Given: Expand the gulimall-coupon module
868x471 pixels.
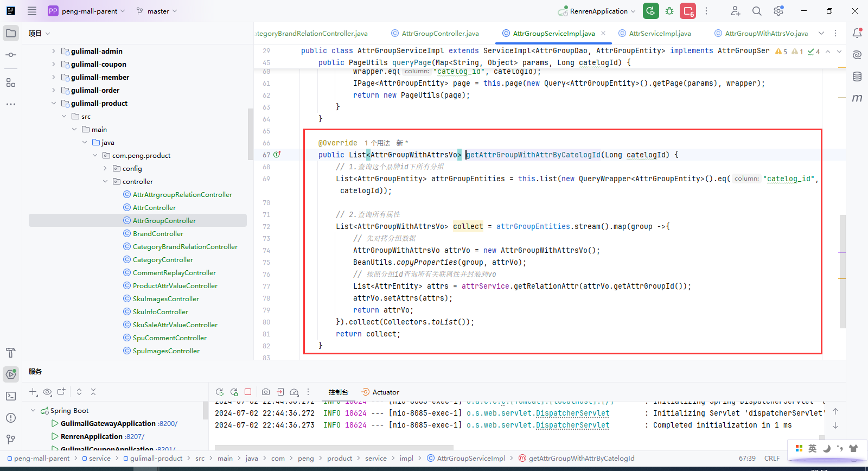Looking at the screenshot, I should (53, 64).
